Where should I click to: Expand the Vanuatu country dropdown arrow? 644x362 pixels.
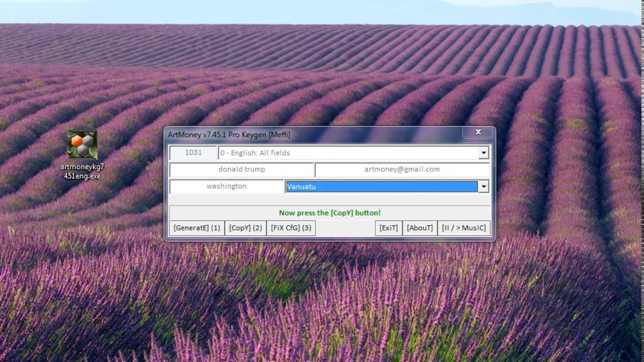point(484,187)
